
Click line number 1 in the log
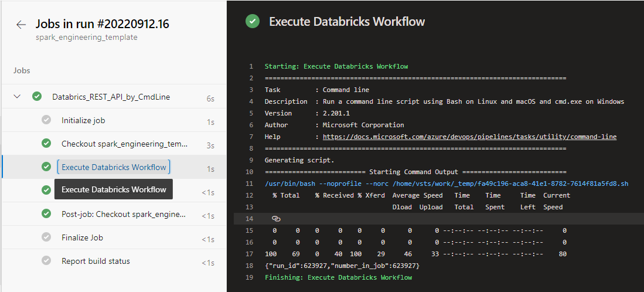tap(251, 66)
